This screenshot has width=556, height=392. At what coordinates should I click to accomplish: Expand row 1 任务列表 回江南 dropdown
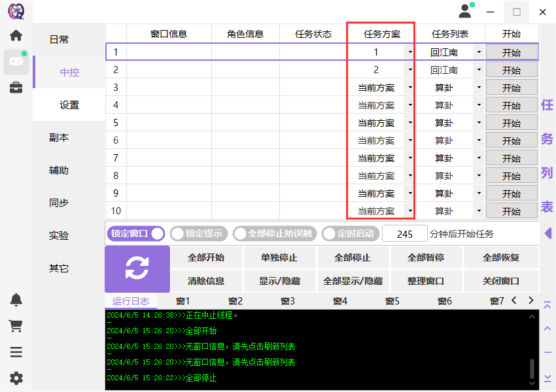(x=479, y=52)
